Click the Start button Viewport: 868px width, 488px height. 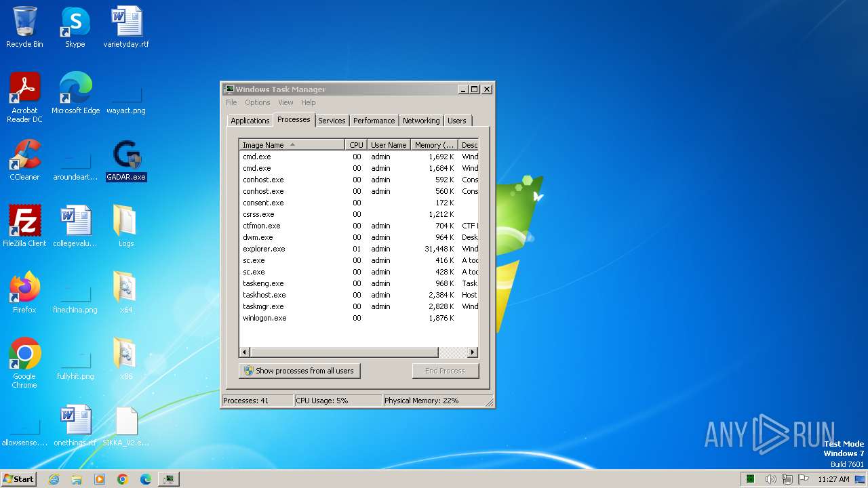[x=18, y=479]
